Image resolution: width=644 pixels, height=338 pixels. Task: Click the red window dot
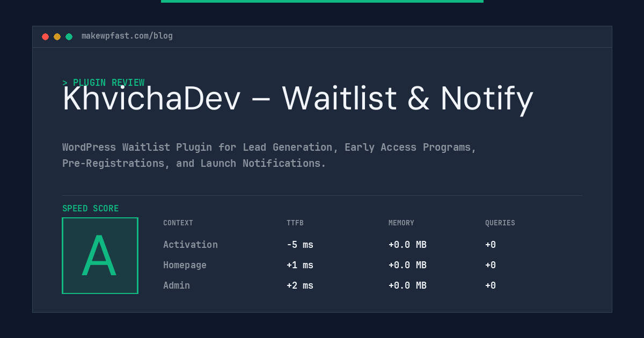coord(45,36)
